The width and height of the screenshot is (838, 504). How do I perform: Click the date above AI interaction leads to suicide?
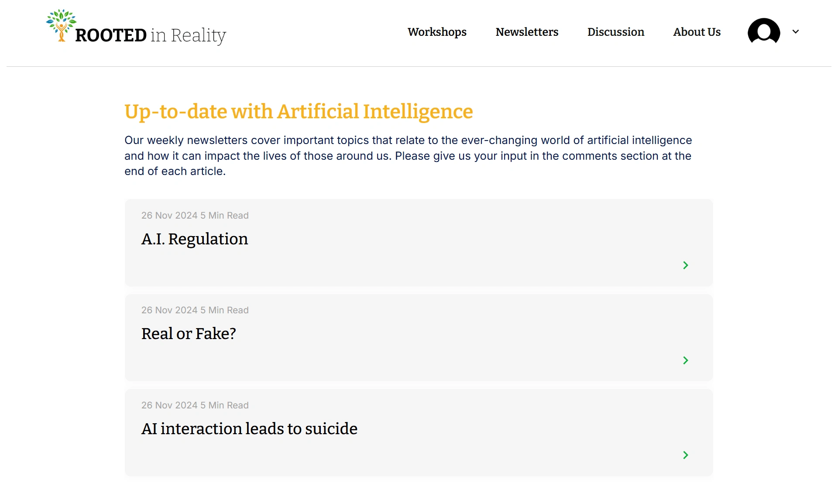point(169,405)
